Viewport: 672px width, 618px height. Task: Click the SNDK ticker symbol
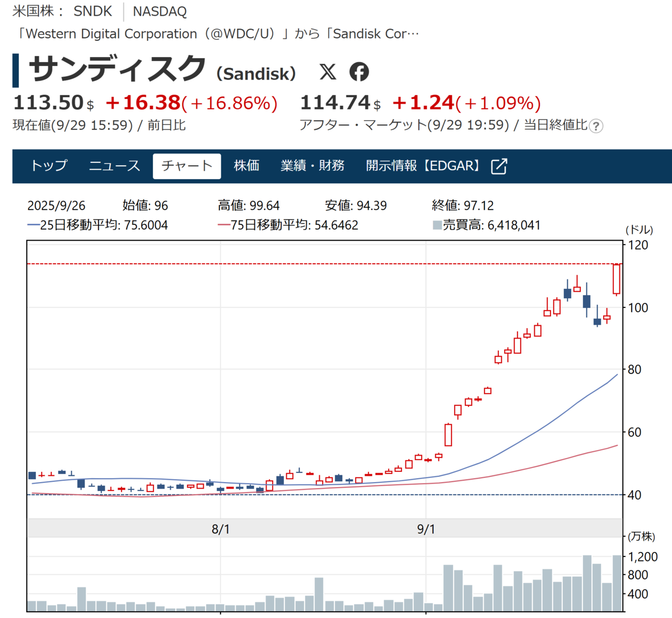pos(93,11)
